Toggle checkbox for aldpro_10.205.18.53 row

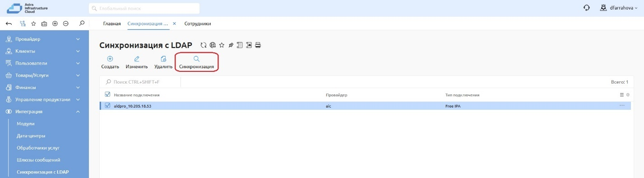tap(107, 106)
